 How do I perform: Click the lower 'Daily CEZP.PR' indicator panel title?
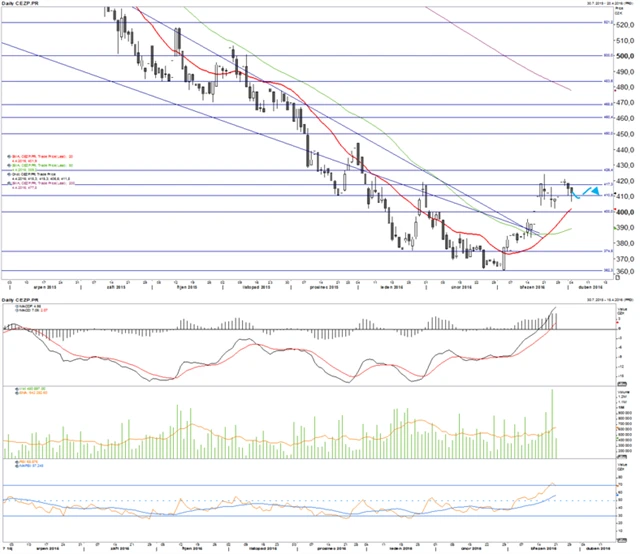(20, 300)
